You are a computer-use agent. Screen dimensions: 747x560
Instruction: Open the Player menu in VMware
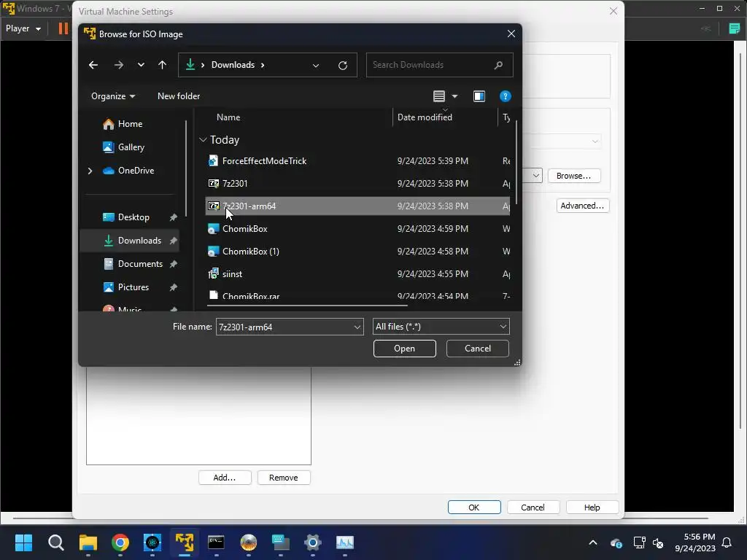click(x=23, y=28)
